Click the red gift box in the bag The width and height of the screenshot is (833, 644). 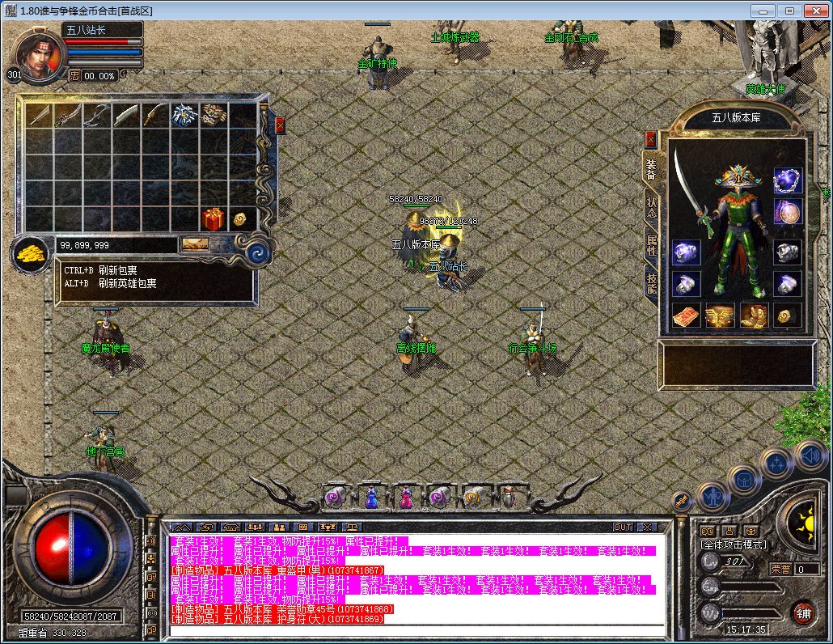coord(213,219)
